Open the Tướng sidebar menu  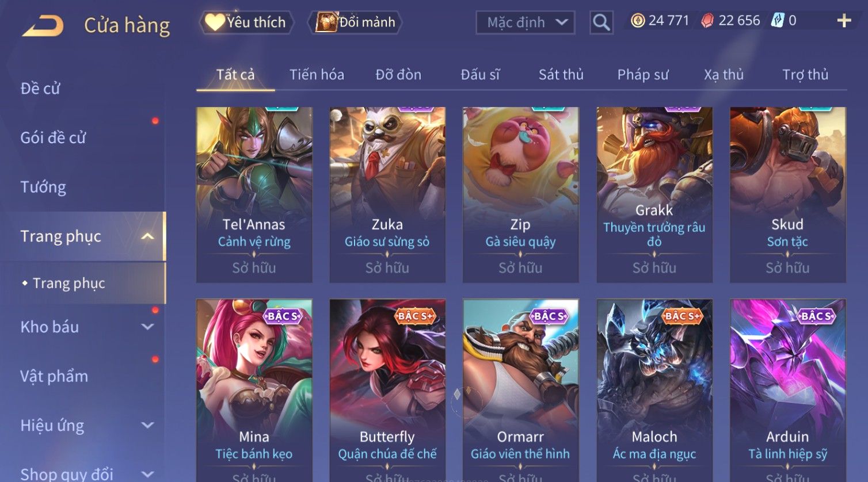(43, 187)
